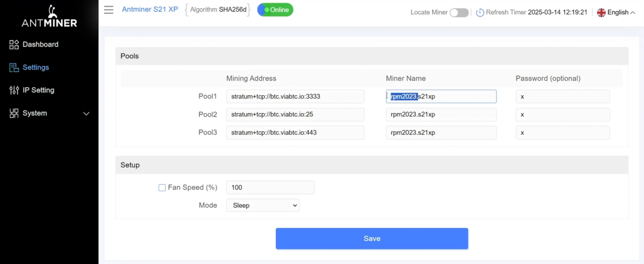The height and width of the screenshot is (264, 644).
Task: Click the Pools section header
Action: point(372,56)
